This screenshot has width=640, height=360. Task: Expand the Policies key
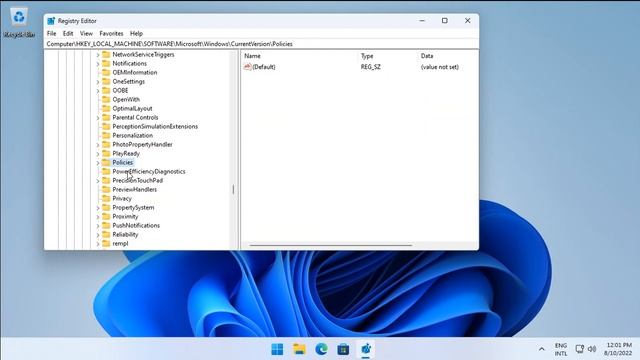pyautogui.click(x=98, y=163)
